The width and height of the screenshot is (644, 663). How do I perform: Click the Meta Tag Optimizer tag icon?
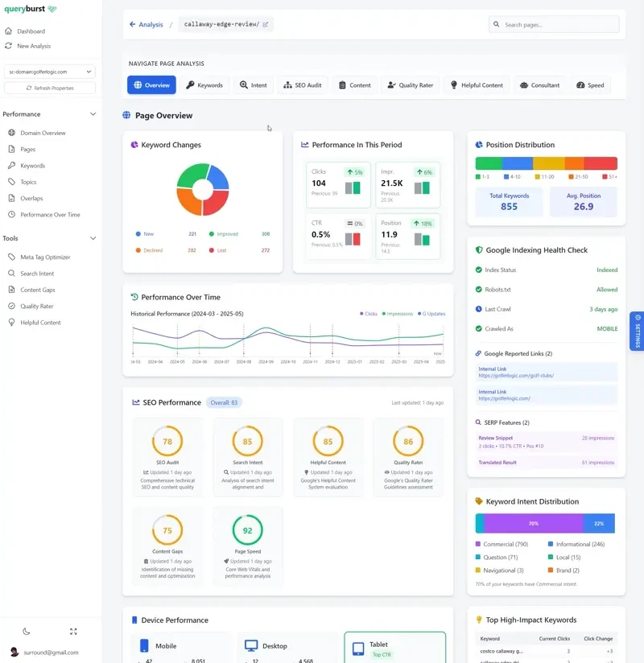(x=11, y=257)
